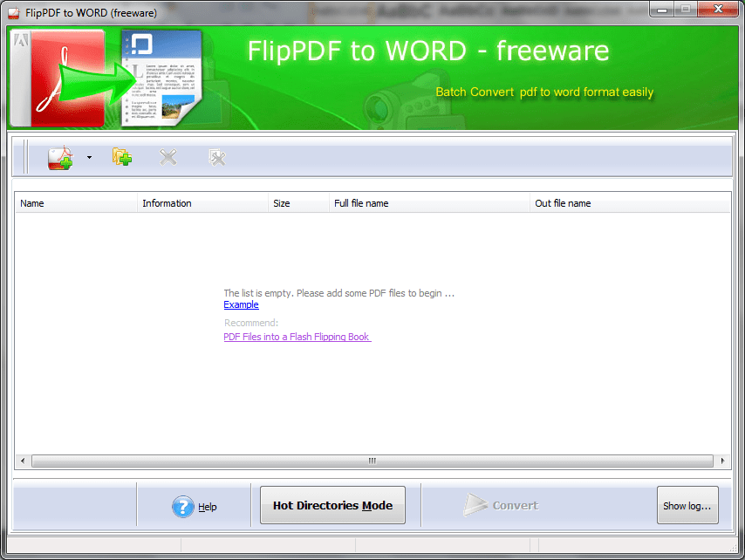Click the Clear list toolbar icon
This screenshot has width=745, height=560.
tap(217, 157)
